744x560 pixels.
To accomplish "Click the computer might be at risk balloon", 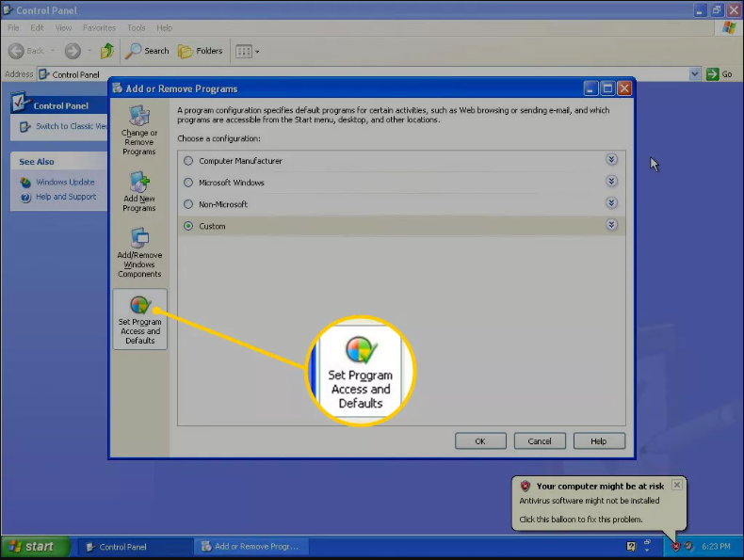I will [599, 503].
